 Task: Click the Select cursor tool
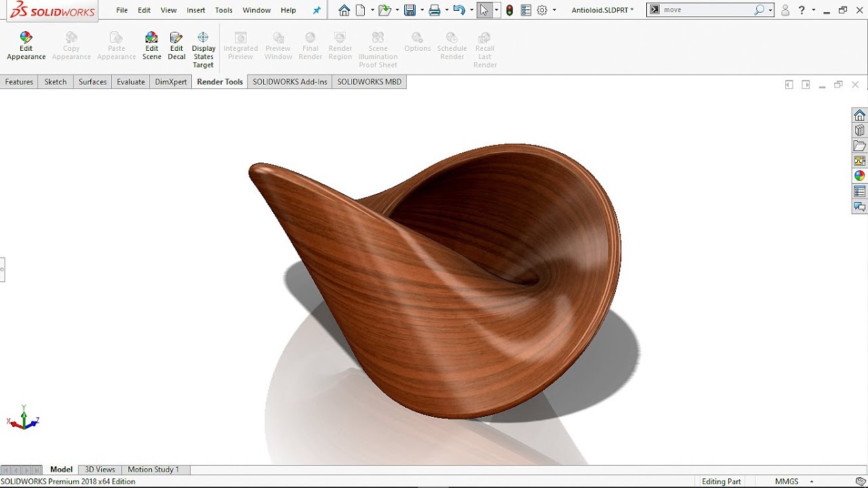tap(484, 10)
